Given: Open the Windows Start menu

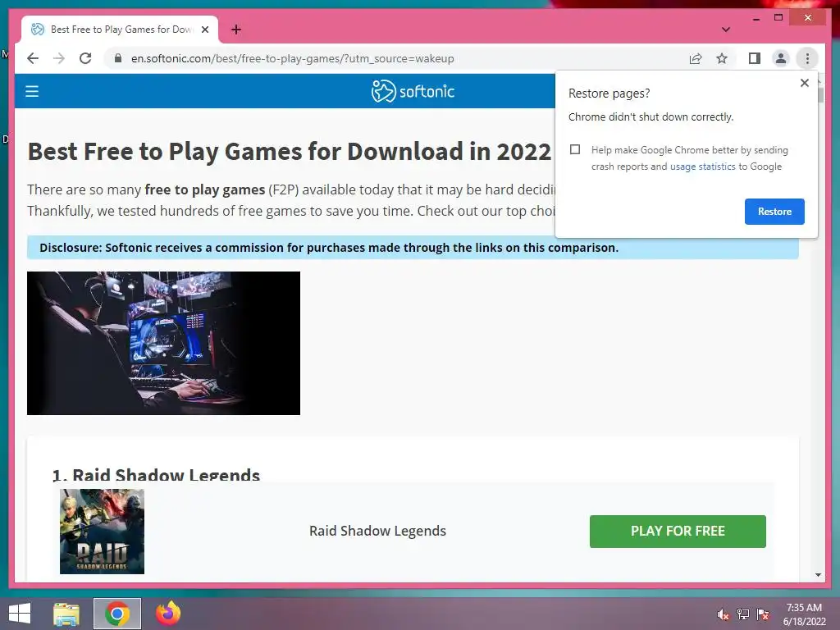Looking at the screenshot, I should [20, 614].
